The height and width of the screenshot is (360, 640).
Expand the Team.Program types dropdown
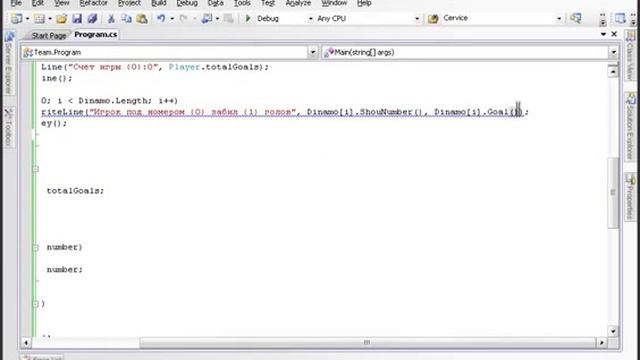click(x=313, y=52)
